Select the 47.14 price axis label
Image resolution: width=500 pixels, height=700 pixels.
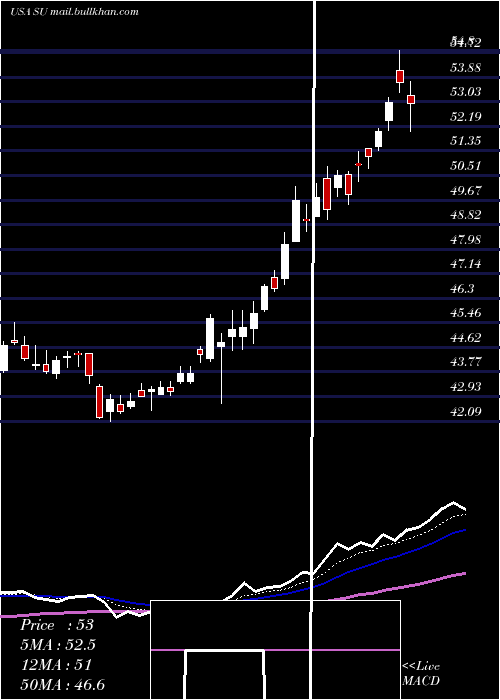tap(466, 264)
